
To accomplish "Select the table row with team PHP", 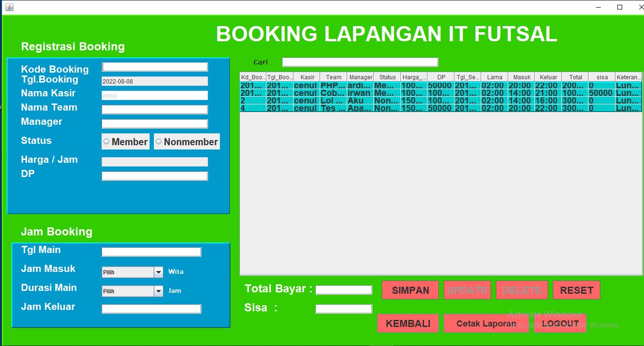I will [332, 85].
